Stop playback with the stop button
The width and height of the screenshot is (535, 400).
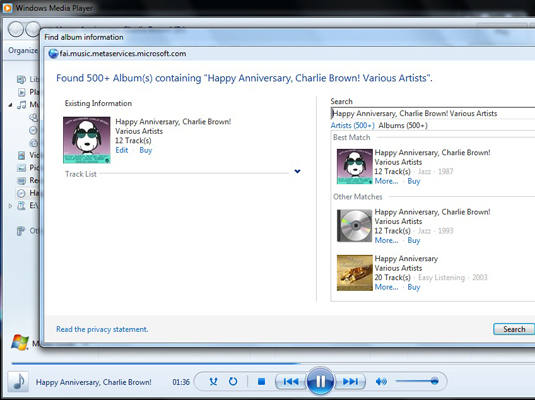point(261,381)
